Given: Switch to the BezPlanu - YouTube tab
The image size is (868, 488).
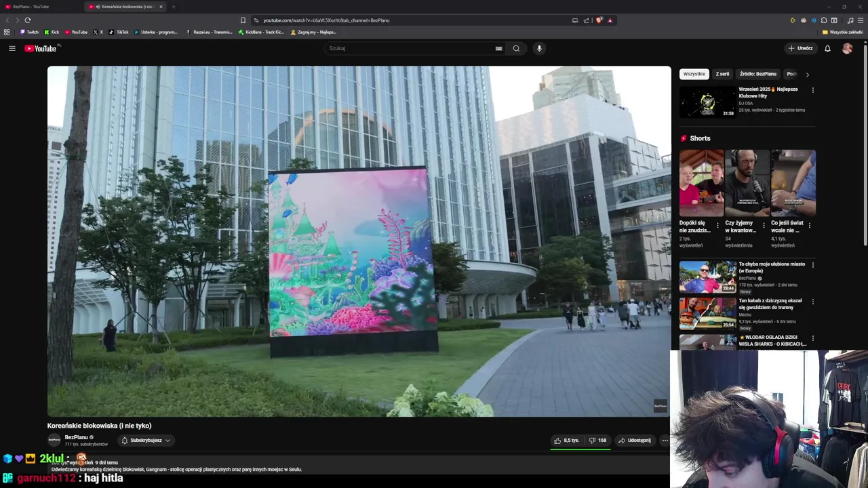Looking at the screenshot, I should tap(41, 7).
